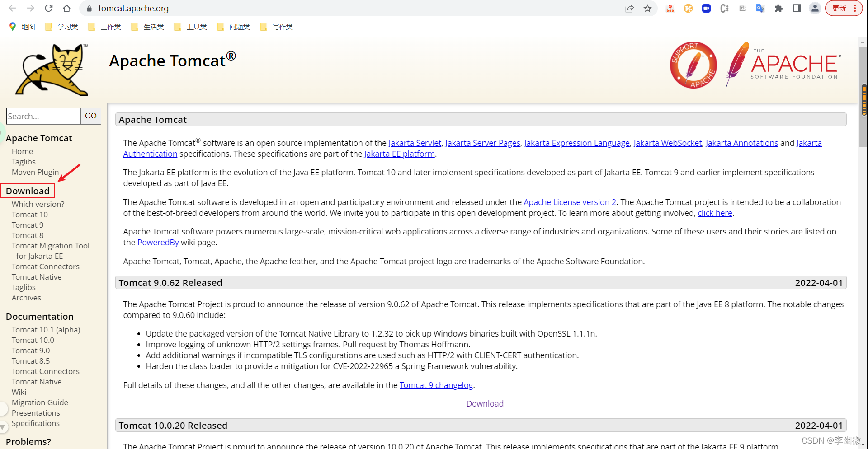Click the Support Apache round logo
The height and width of the screenshot is (449, 868).
(693, 65)
